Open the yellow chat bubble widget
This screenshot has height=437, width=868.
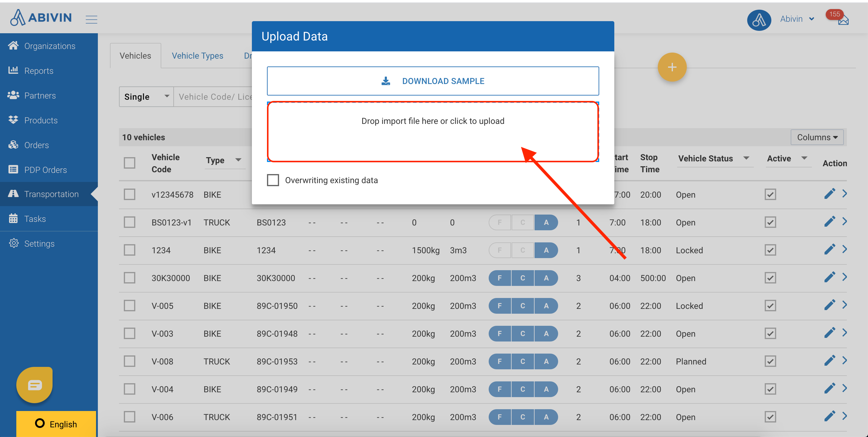point(35,384)
